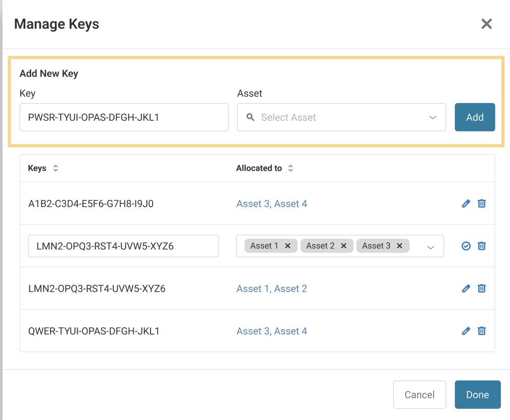
Task: Open the Asset 3, Asset 4 allocation link
Action: click(272, 203)
